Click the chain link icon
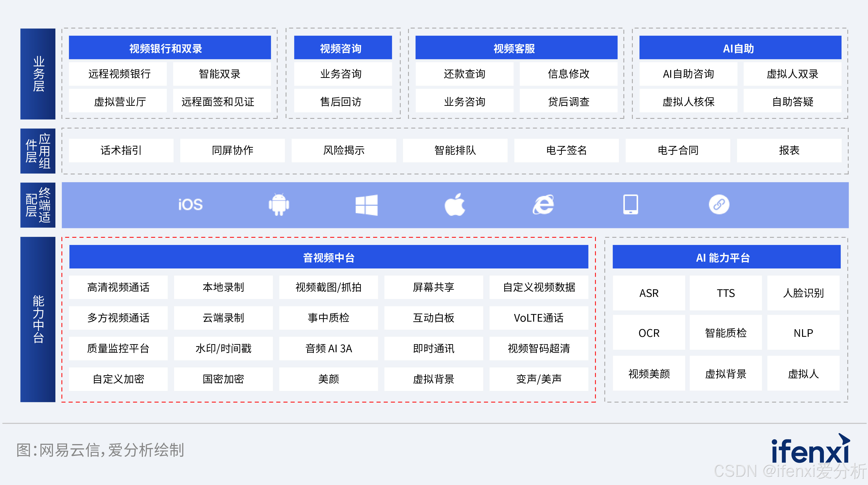The width and height of the screenshot is (868, 485). (x=719, y=205)
